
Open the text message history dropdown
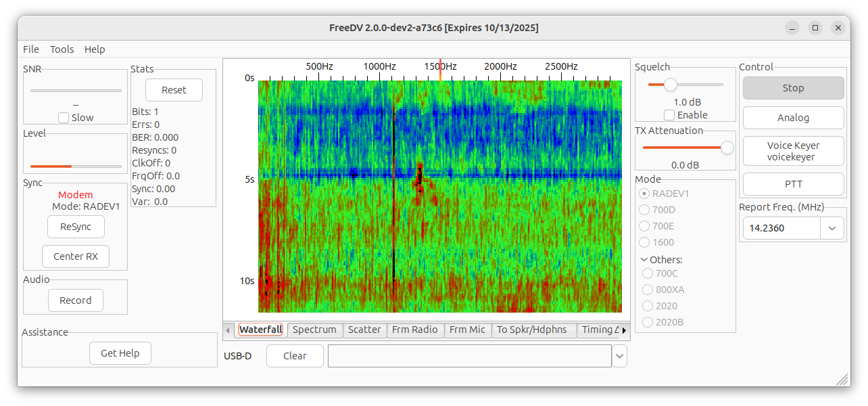[619, 356]
